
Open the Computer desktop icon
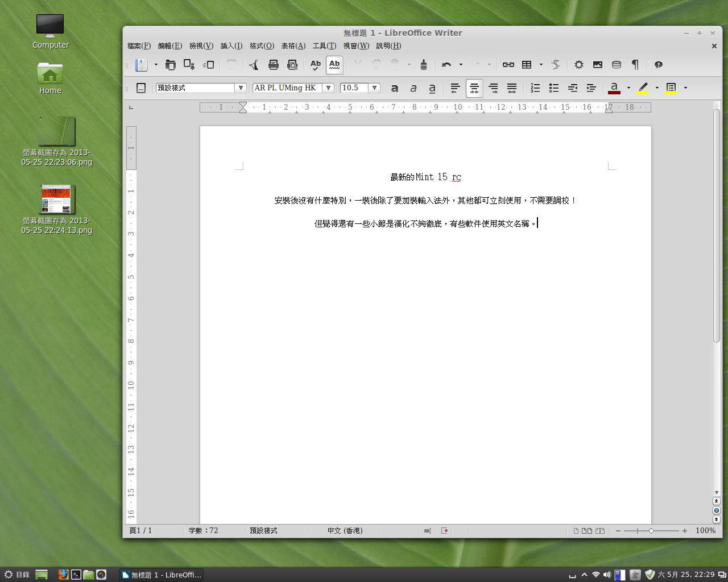click(50, 32)
